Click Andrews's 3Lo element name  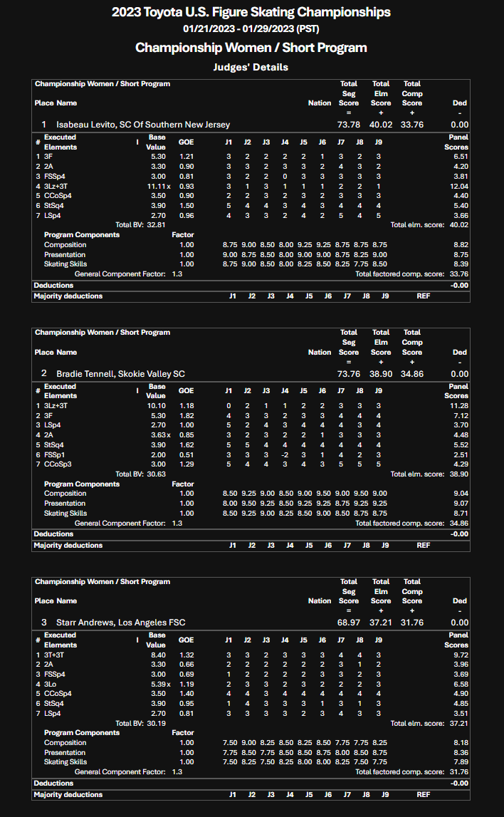point(49,684)
